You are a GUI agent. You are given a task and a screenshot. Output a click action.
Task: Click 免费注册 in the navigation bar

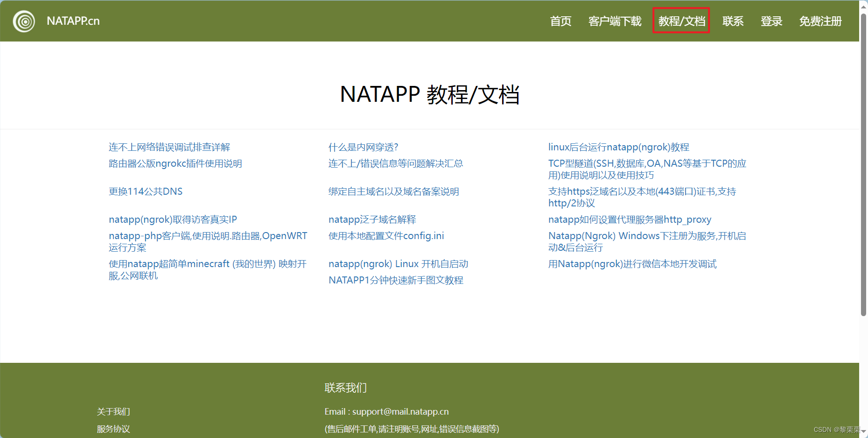tap(820, 21)
